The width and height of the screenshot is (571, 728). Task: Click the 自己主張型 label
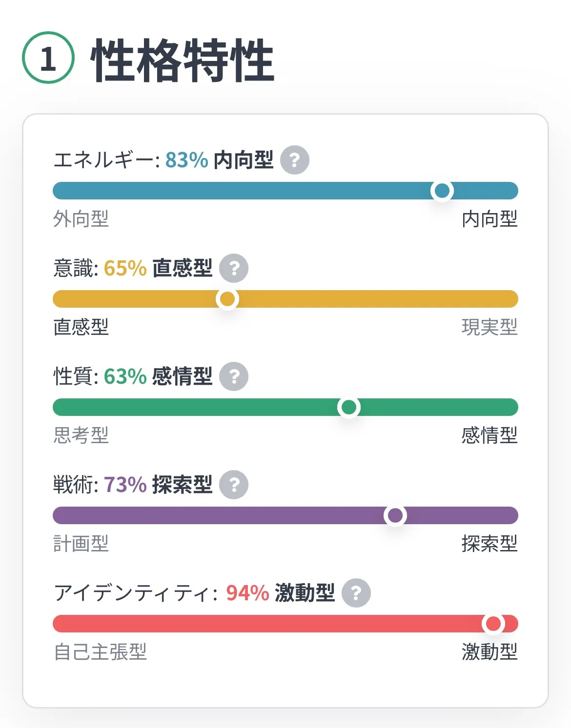coord(101,652)
